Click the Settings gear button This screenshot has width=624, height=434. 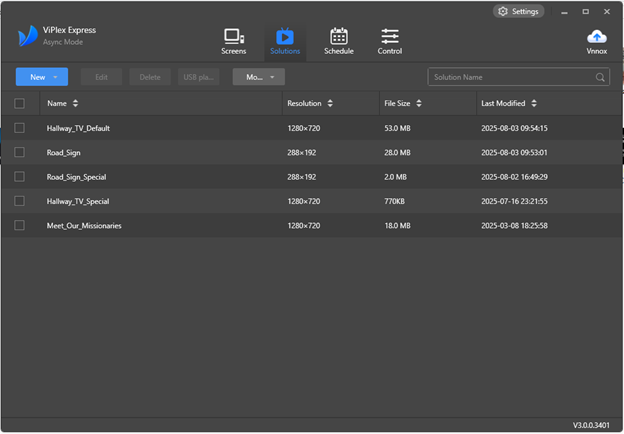pyautogui.click(x=518, y=12)
